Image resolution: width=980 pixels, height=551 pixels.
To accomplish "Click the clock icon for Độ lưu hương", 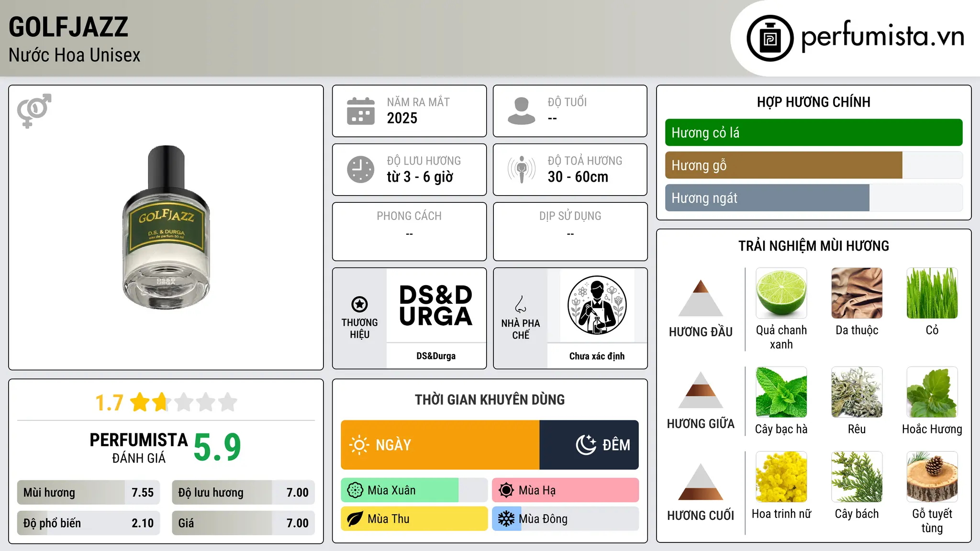I will click(x=361, y=169).
